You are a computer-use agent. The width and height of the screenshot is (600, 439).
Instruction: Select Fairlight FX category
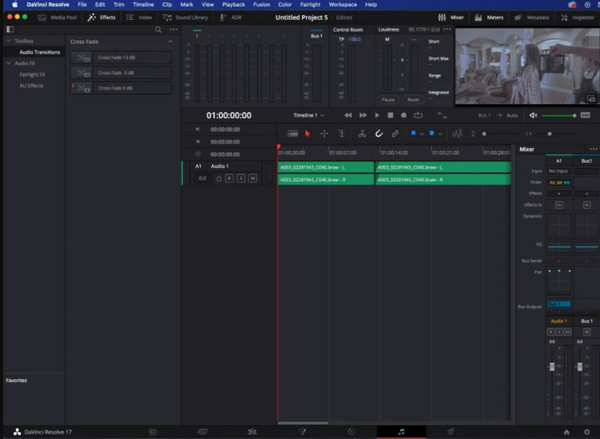click(x=32, y=74)
